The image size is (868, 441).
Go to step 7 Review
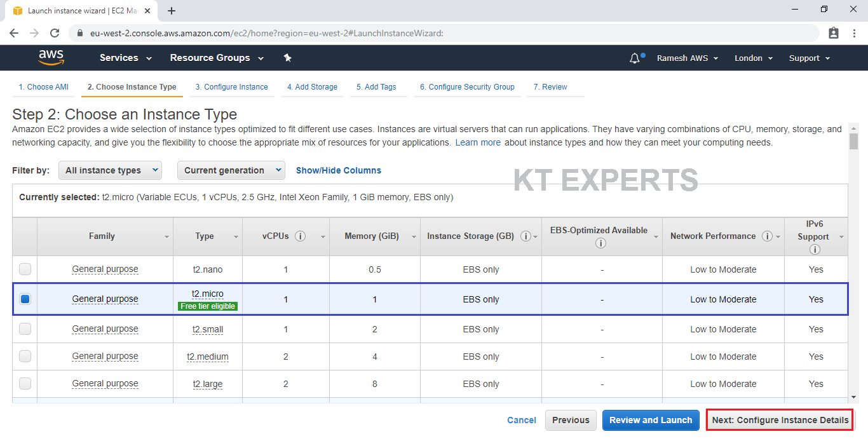(x=550, y=87)
